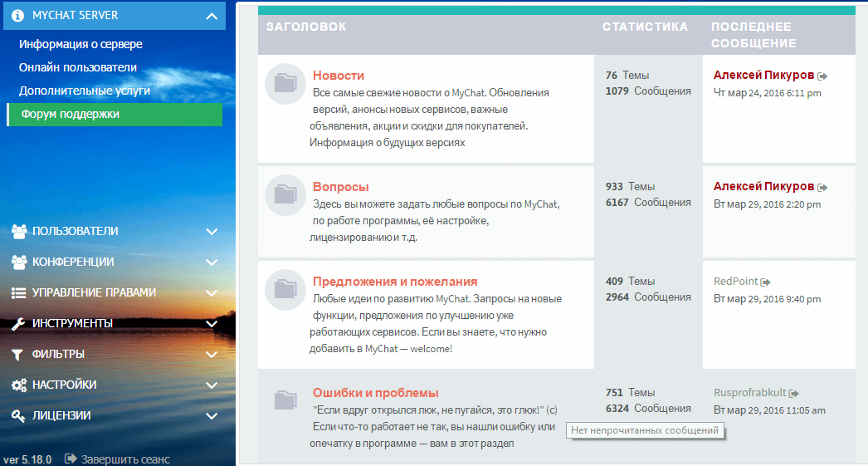The image size is (868, 466).
Task: Open Предложения и пожелания forum link
Action: (395, 282)
